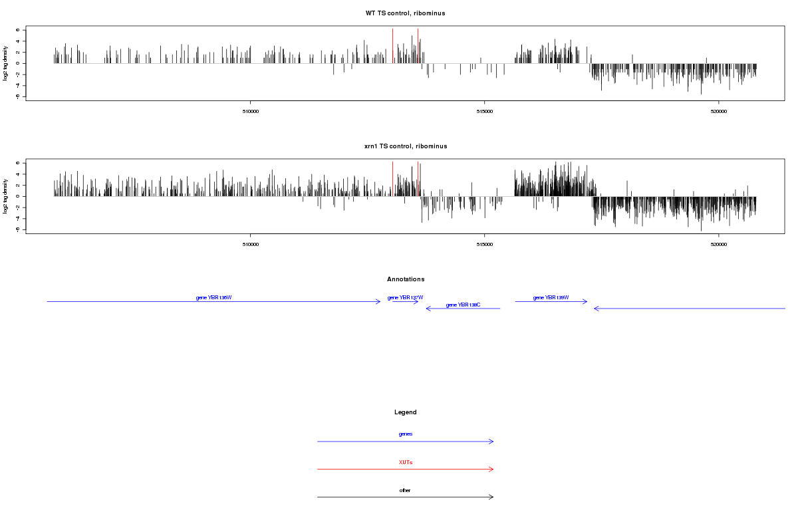Click the 510000 tick label under the xrn1 plot
The height and width of the screenshot is (532, 798).
tap(250, 244)
